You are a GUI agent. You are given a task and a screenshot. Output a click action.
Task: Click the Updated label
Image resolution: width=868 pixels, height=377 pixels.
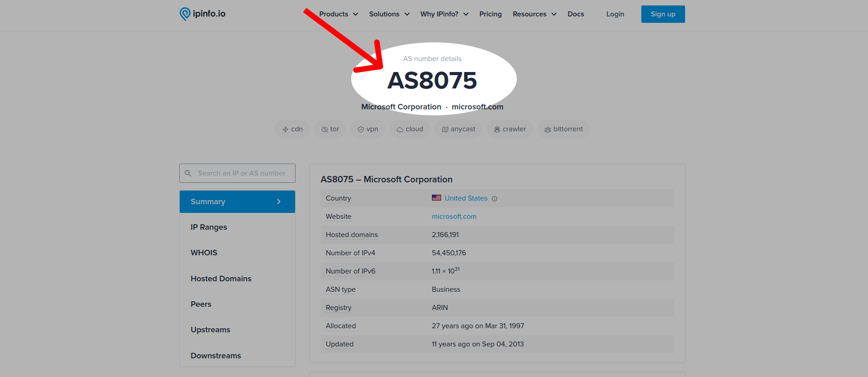(339, 344)
